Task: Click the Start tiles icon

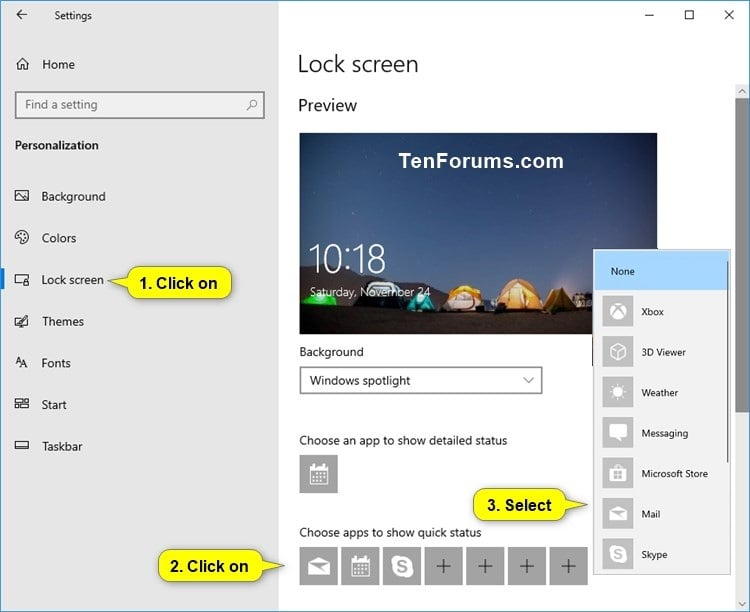Action: pos(22,403)
